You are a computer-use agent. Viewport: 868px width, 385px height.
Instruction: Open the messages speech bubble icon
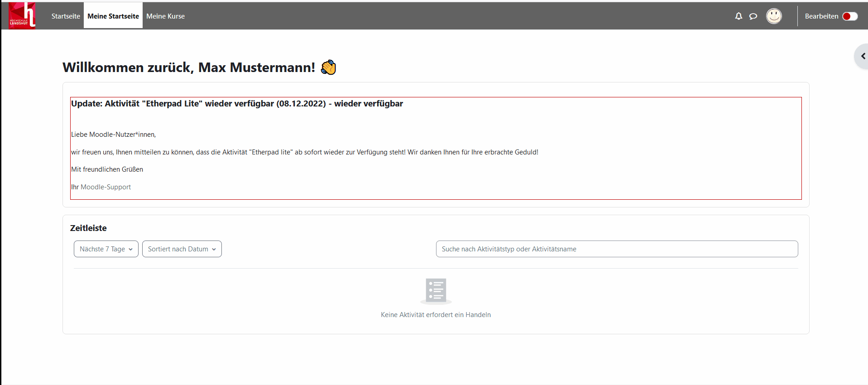pyautogui.click(x=753, y=16)
